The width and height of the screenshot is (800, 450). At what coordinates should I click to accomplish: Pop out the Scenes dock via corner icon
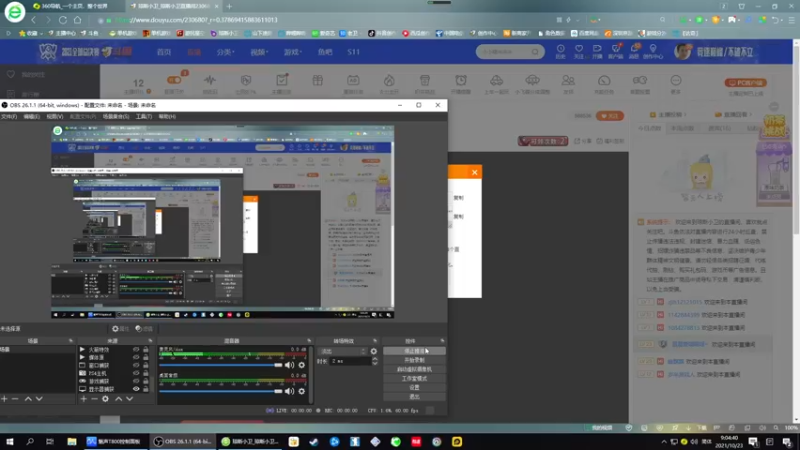tap(70, 341)
